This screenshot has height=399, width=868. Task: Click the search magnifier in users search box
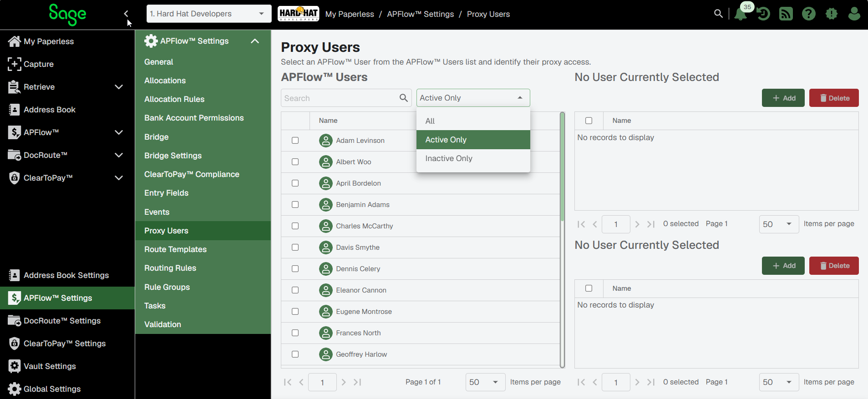(404, 98)
